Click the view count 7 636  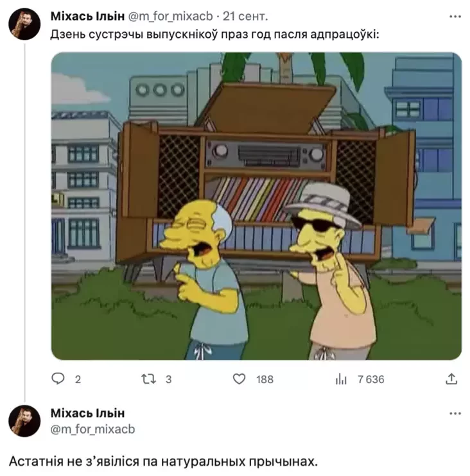371,380
